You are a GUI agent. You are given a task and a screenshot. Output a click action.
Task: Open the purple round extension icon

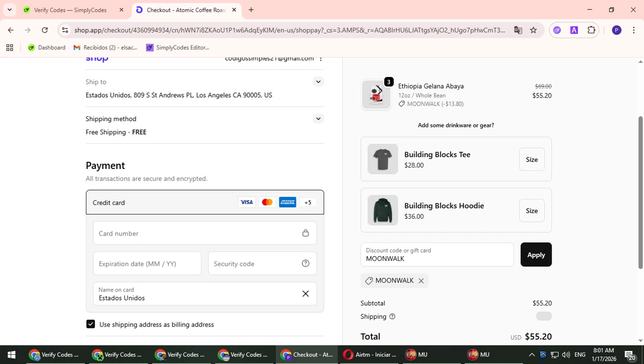pyautogui.click(x=557, y=30)
